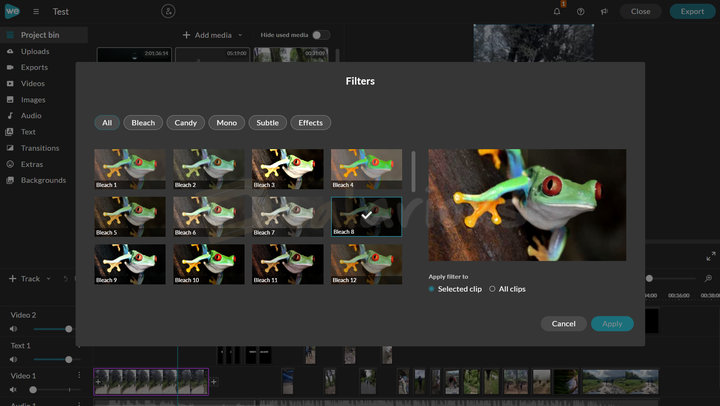The width and height of the screenshot is (720, 406).
Task: Select the Bleach 10 filter thumbnail
Action: pyautogui.click(x=209, y=264)
